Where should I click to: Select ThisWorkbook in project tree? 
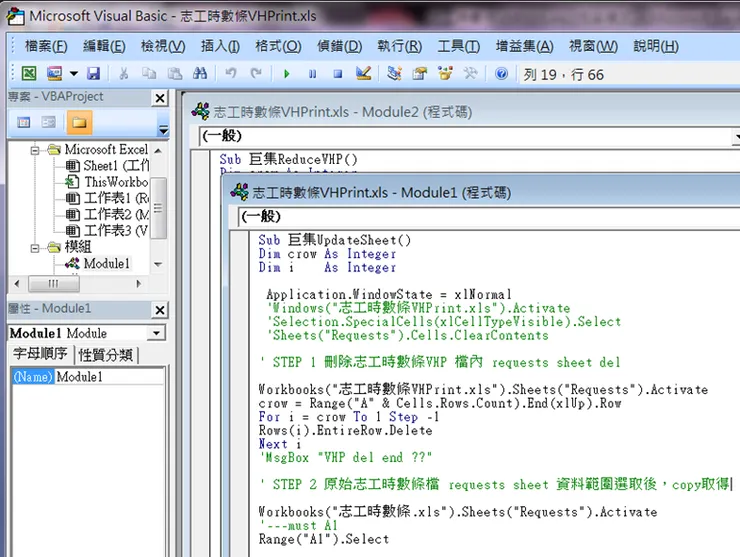tap(107, 182)
